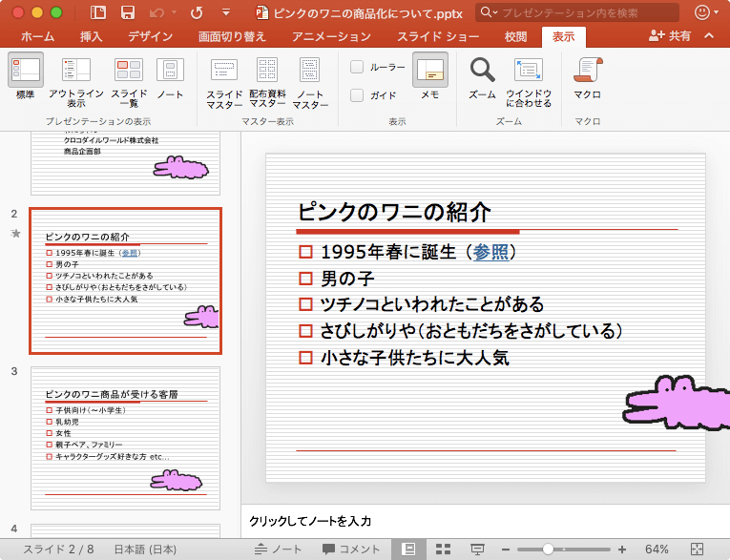The height and width of the screenshot is (560, 730).
Task: Click Slide Sorter icon in status bar
Action: (443, 550)
